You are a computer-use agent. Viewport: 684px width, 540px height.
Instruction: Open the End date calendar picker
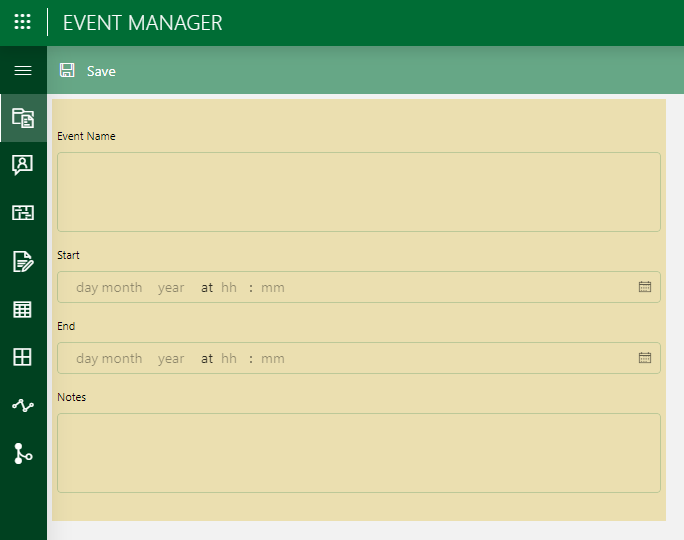click(645, 358)
